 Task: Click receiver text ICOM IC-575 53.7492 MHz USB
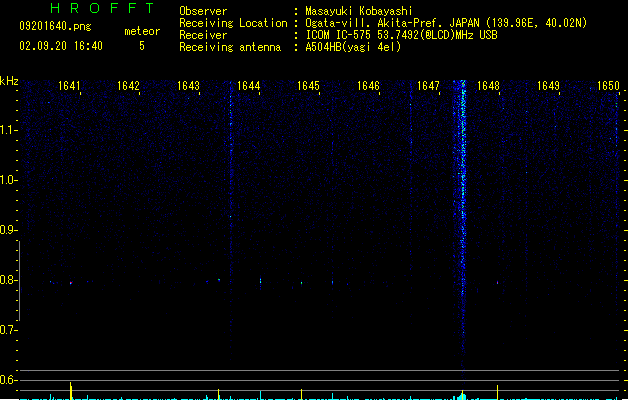[402, 35]
